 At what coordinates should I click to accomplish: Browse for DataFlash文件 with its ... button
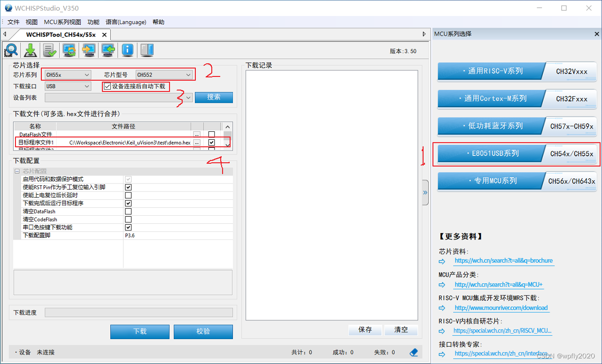pyautogui.click(x=197, y=135)
